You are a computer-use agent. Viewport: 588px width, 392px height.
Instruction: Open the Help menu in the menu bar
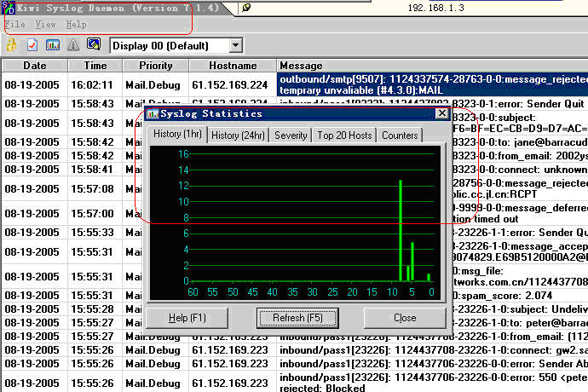click(x=76, y=25)
